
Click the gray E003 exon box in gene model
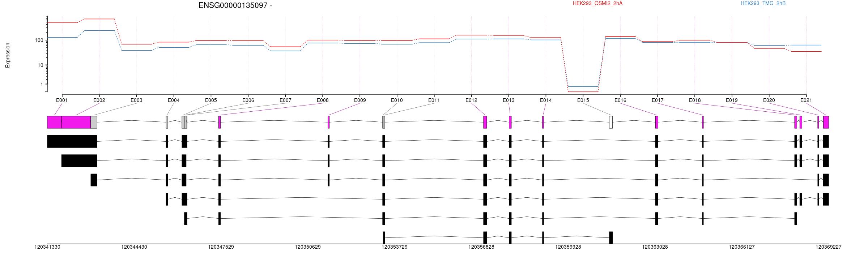[94, 122]
